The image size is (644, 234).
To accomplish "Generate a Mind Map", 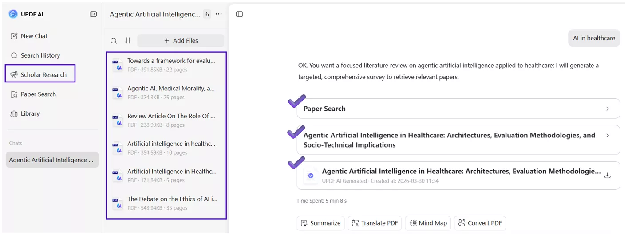I will 428,223.
